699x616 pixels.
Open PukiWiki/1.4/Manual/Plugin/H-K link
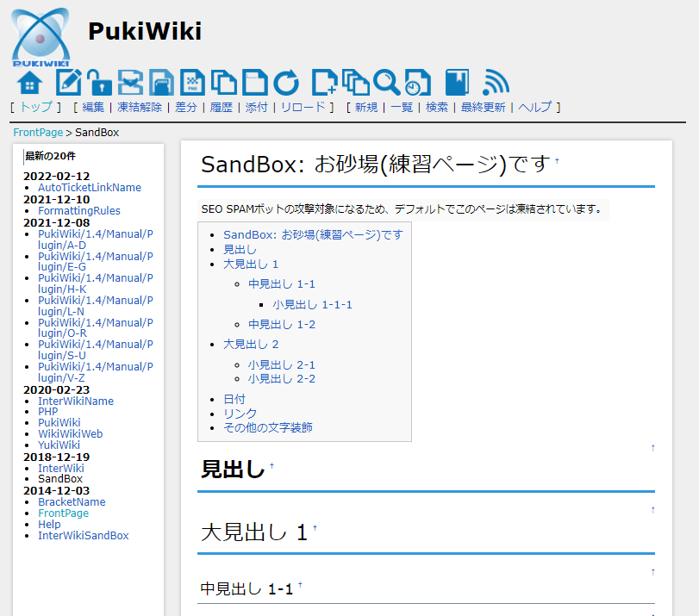click(96, 283)
